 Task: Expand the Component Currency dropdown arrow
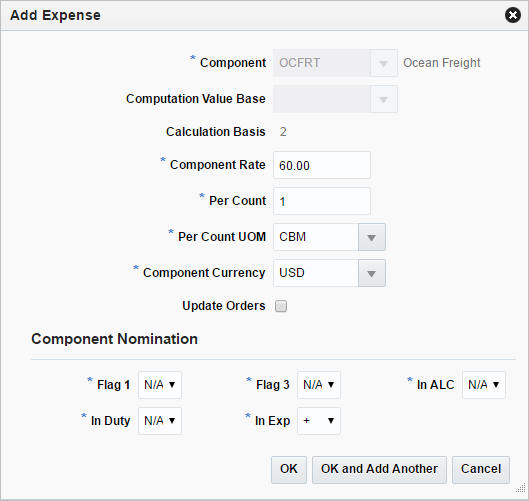(x=371, y=273)
